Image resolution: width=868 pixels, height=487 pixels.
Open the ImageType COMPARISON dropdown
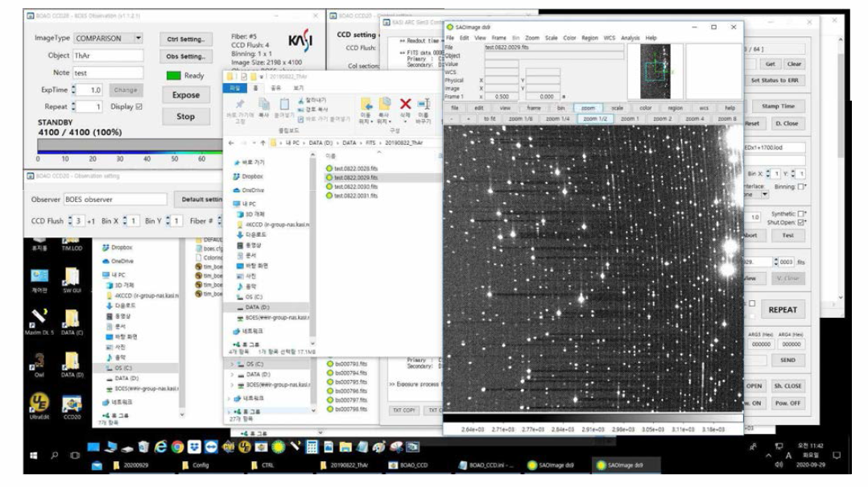coord(138,38)
